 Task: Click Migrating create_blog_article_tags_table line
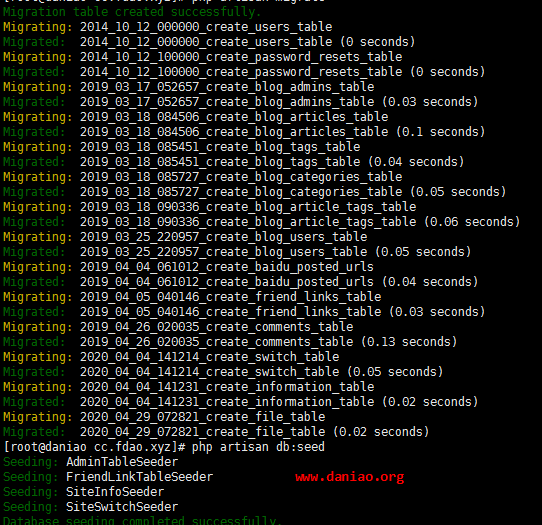(x=209, y=207)
